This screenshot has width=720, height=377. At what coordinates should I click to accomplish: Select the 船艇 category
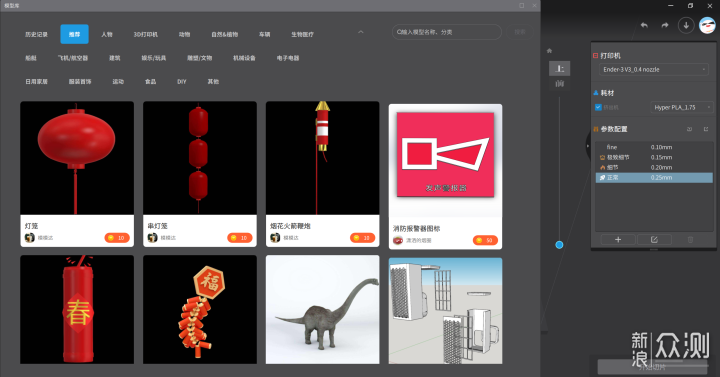pos(31,58)
